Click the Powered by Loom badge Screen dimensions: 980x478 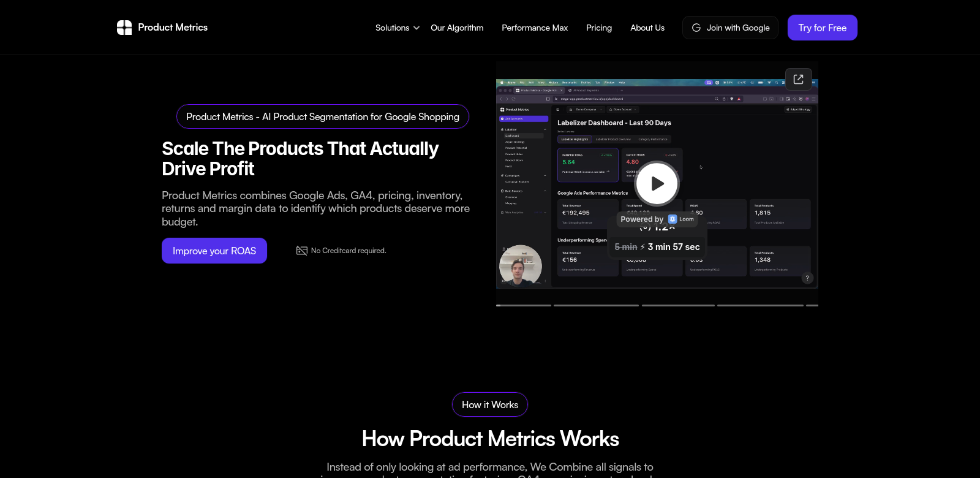[657, 219]
